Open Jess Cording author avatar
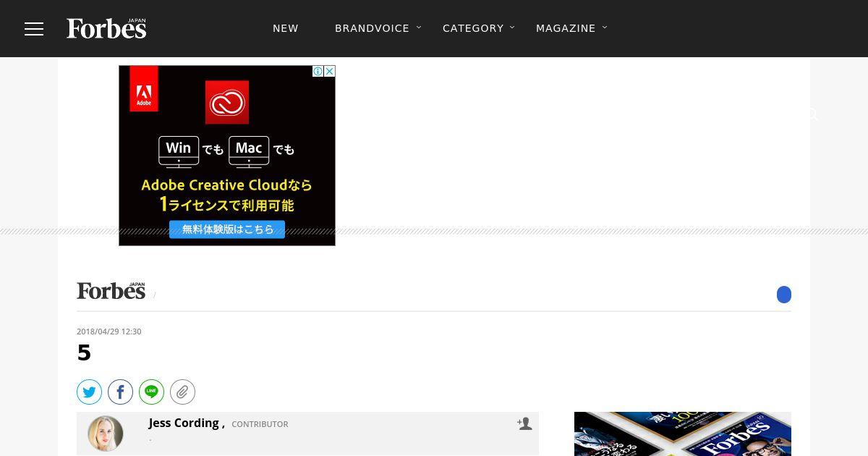868x456 pixels. 106,434
